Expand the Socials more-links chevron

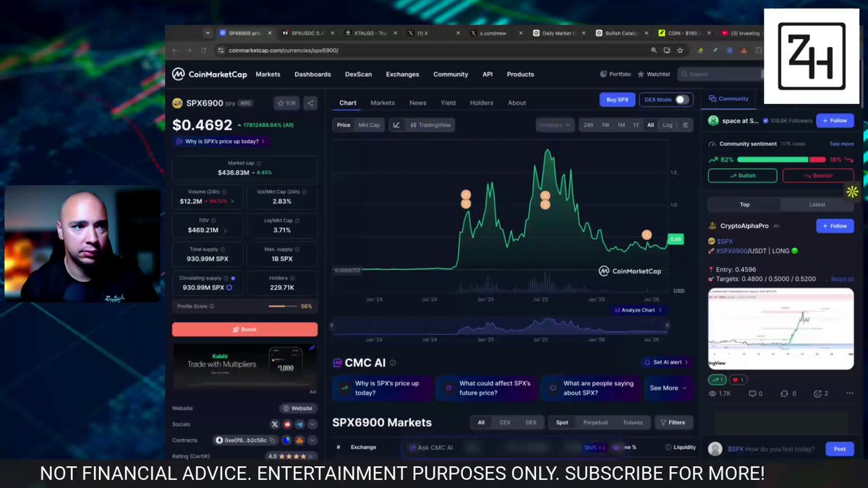[312, 424]
